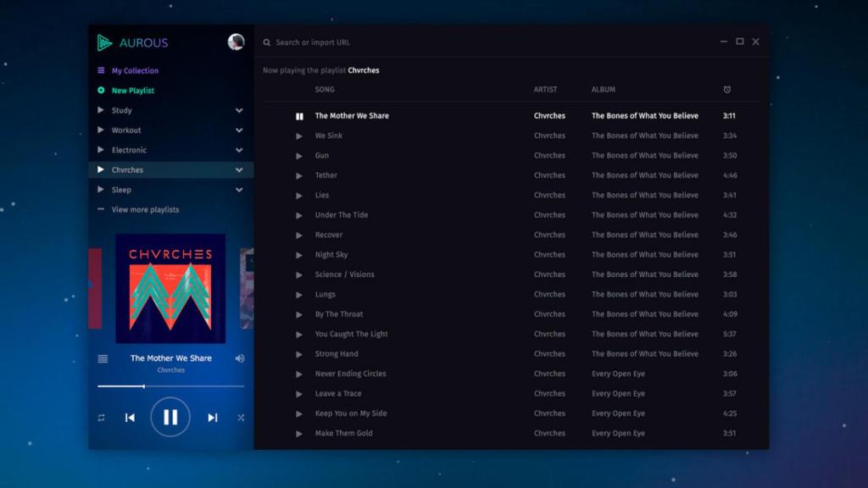The width and height of the screenshot is (868, 488).
Task: Pause The Mother We Share in the song list
Action: (299, 116)
